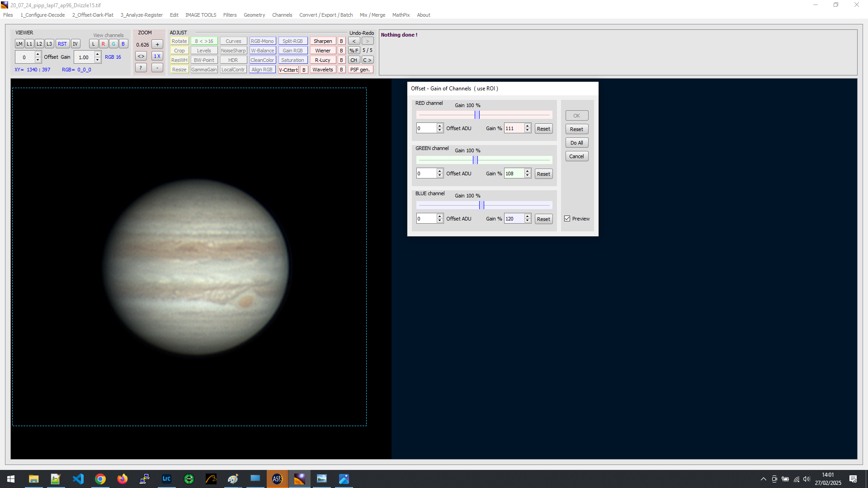Open Firefox from the taskbar

pyautogui.click(x=122, y=479)
